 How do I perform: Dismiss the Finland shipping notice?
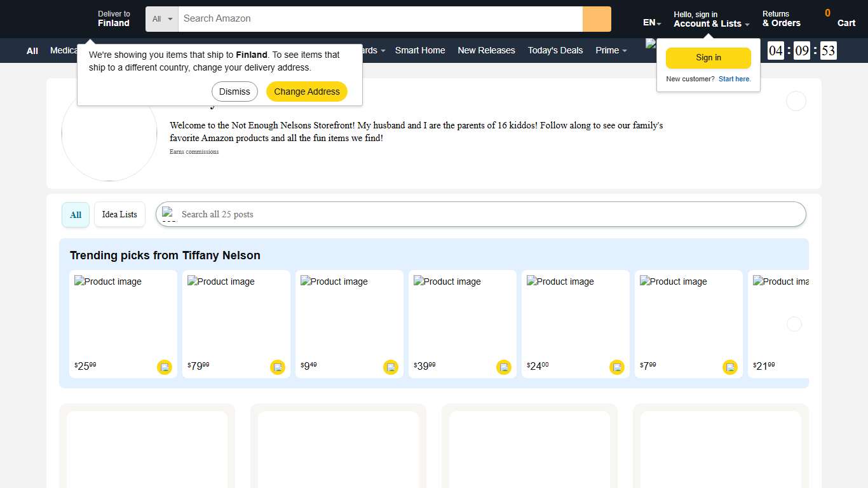click(234, 91)
